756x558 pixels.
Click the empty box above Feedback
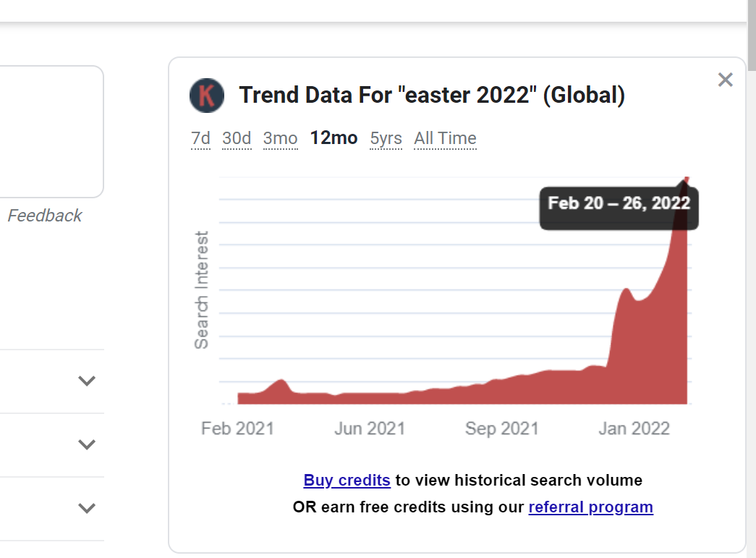click(x=51, y=130)
